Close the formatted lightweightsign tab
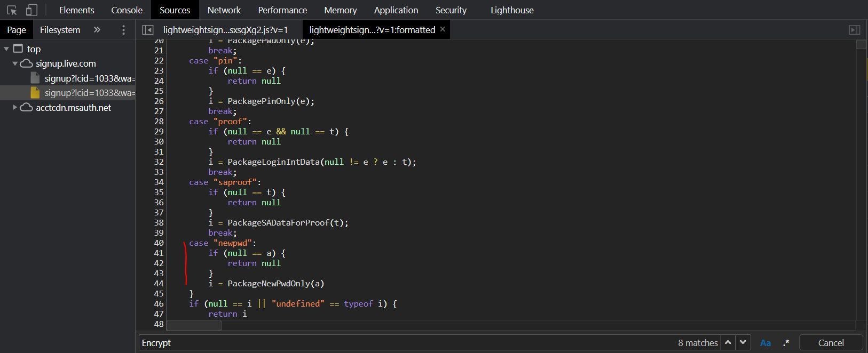 (443, 29)
